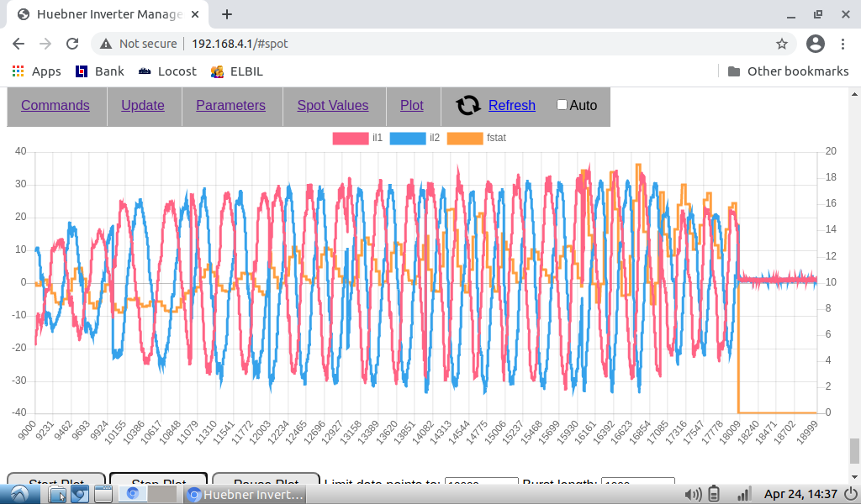Screen dimensions: 861x504
Task: Click the blue il2 legend color swatch
Action: [x=408, y=138]
